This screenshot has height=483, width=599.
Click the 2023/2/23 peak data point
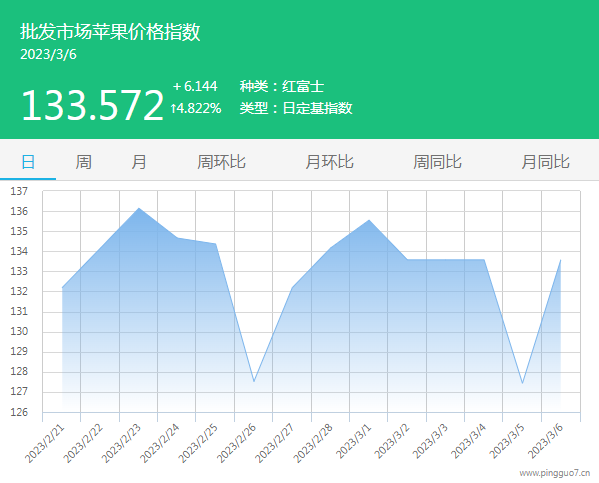139,208
